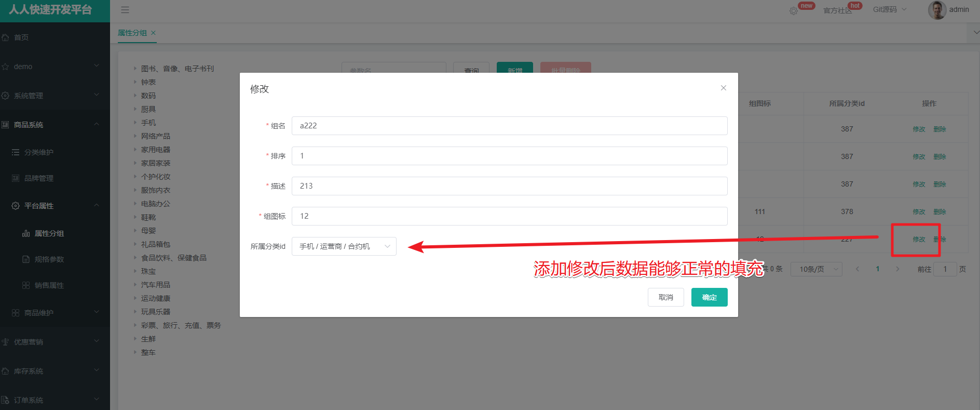Select 汽车用品 in the category tree
This screenshot has width=980, height=410.
point(156,285)
